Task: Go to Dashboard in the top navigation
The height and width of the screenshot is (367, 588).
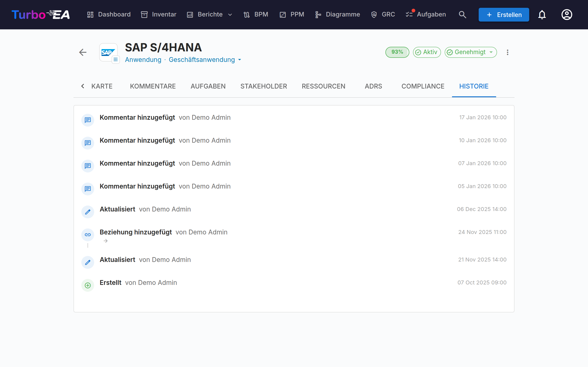Action: pyautogui.click(x=109, y=14)
